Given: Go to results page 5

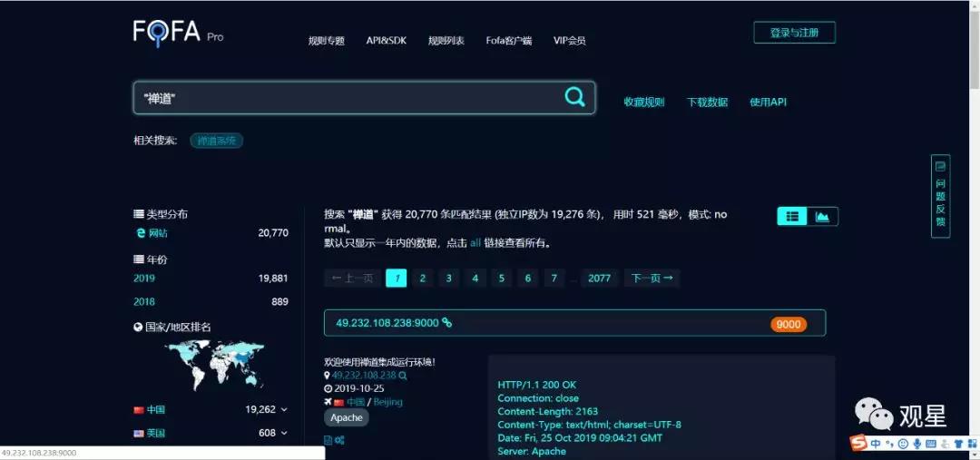Looking at the screenshot, I should pyautogui.click(x=501, y=279).
